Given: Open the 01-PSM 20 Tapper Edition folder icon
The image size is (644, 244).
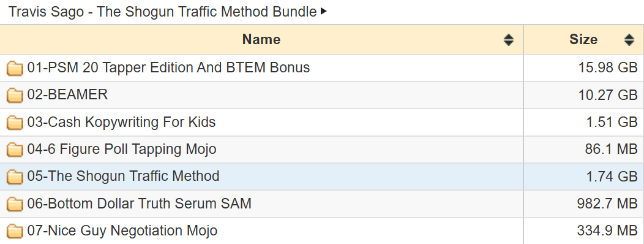Looking at the screenshot, I should 15,68.
